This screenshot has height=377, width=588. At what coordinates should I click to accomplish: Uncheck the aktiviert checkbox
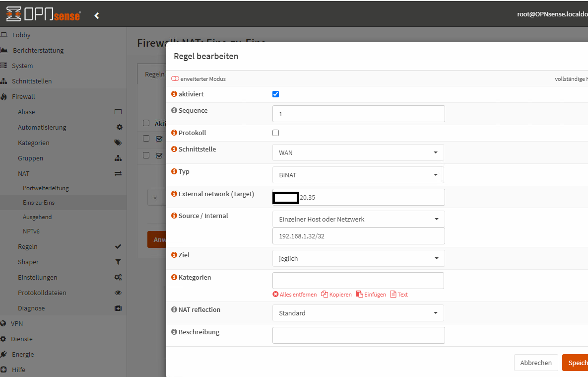[275, 94]
